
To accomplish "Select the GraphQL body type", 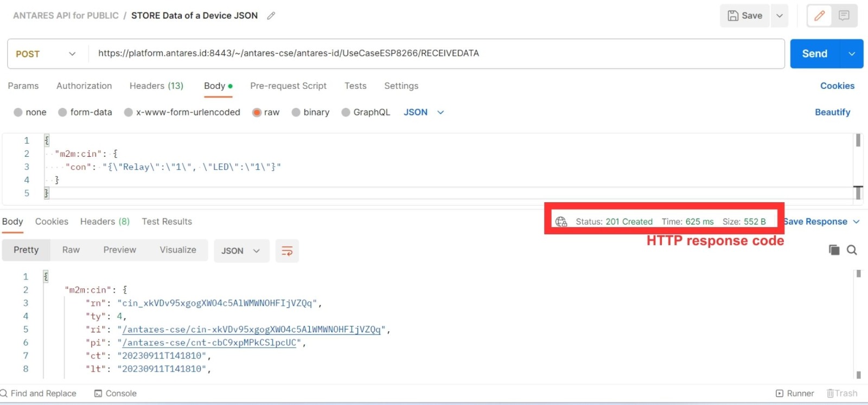I will [366, 112].
